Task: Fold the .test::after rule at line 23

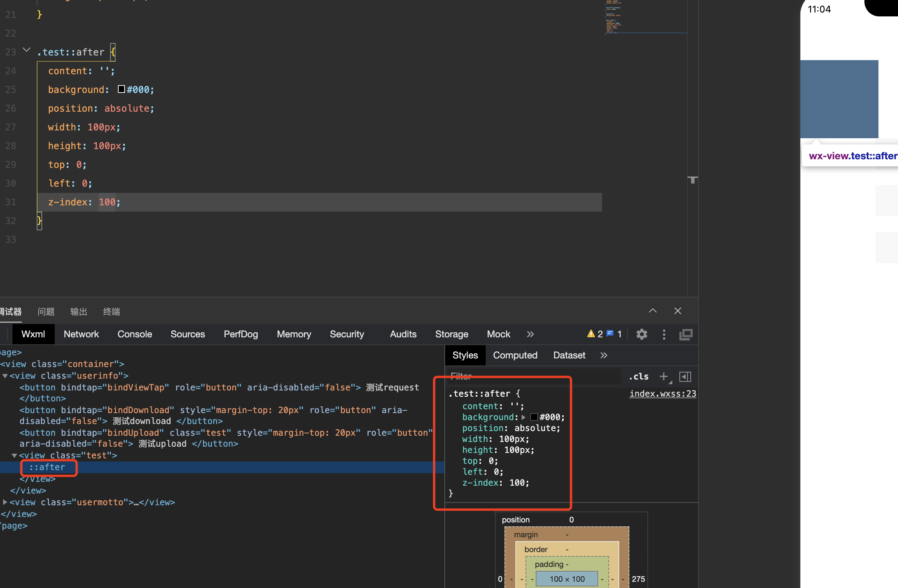Action: tap(27, 50)
